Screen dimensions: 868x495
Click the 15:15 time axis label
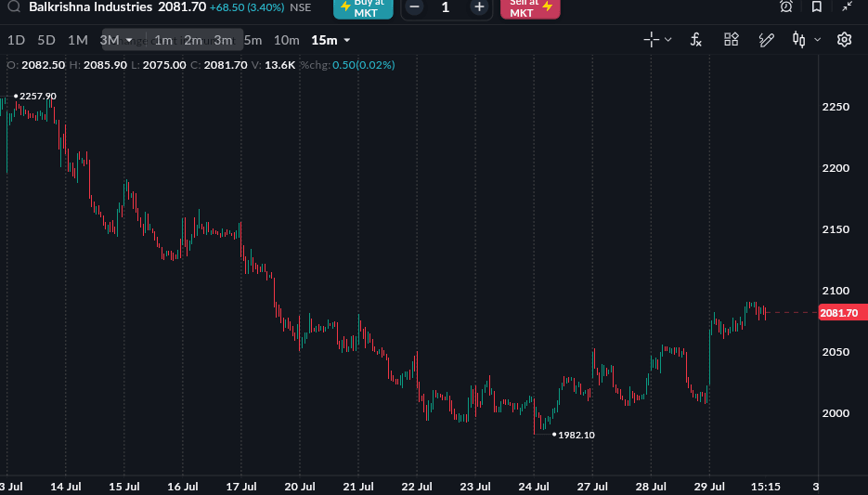pyautogui.click(x=766, y=487)
